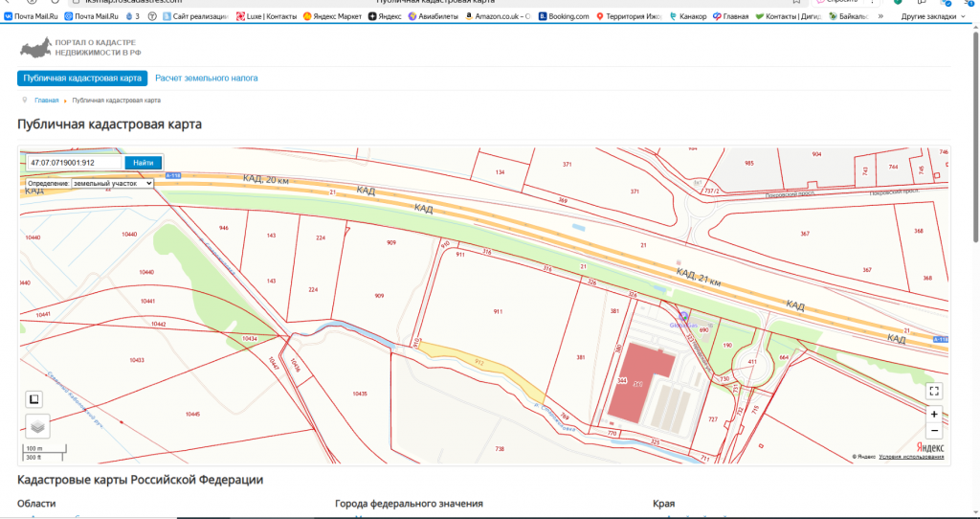Activate the ruler measurement tool on map
Screen dimensions: 980x519
(x=34, y=399)
